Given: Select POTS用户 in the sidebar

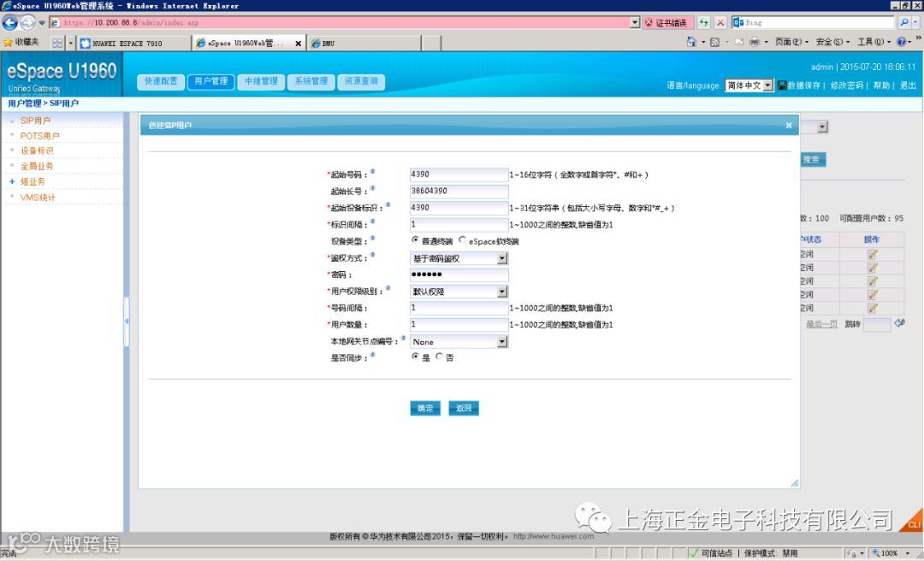Looking at the screenshot, I should 39,135.
